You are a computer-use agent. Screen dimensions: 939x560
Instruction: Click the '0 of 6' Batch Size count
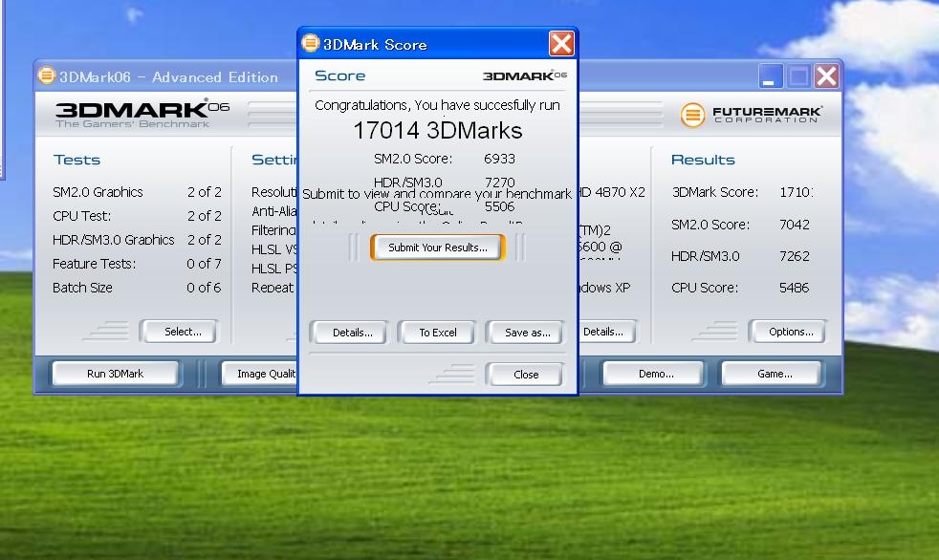pos(204,288)
